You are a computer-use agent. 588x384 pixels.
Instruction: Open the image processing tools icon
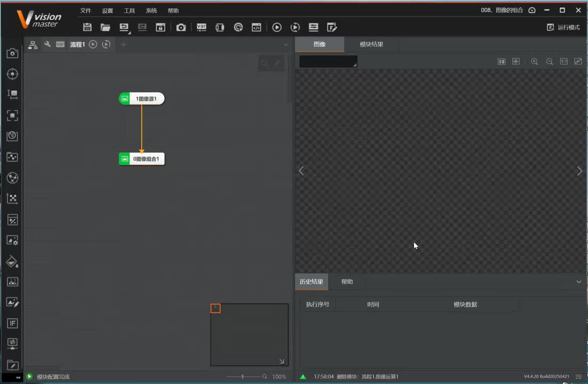(12, 241)
